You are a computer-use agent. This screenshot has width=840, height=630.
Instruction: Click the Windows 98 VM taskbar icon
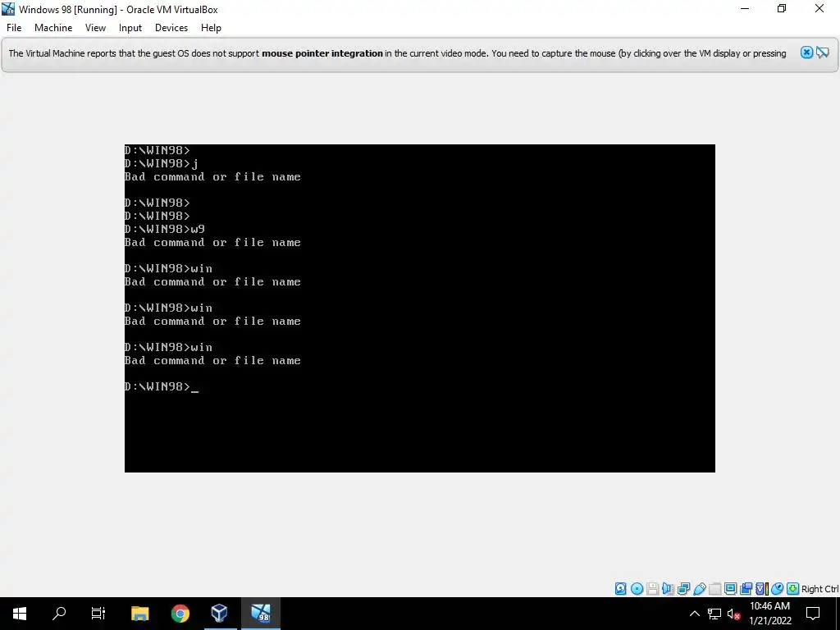260,614
